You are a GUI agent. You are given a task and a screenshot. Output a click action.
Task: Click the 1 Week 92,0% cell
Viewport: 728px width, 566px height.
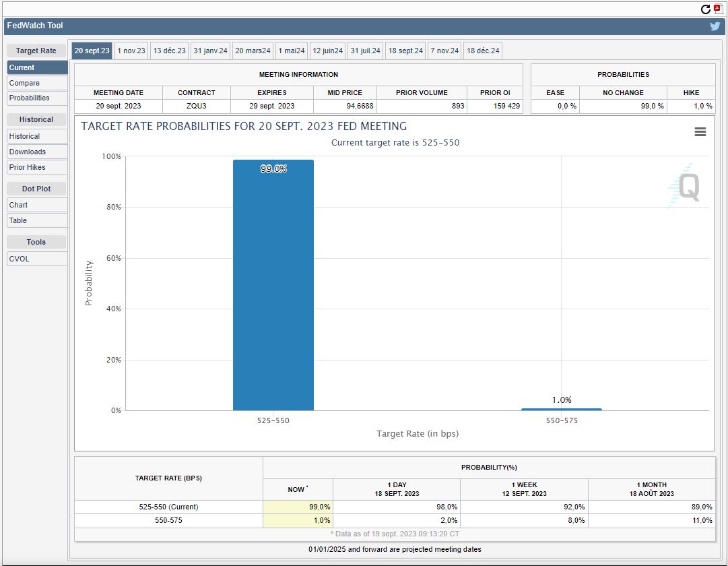coord(524,507)
